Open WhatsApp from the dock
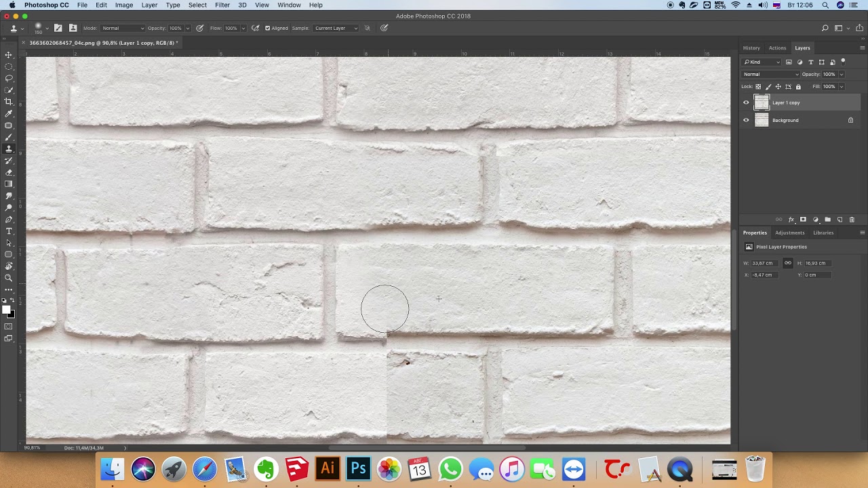Viewport: 868px width, 488px height. [x=450, y=468]
